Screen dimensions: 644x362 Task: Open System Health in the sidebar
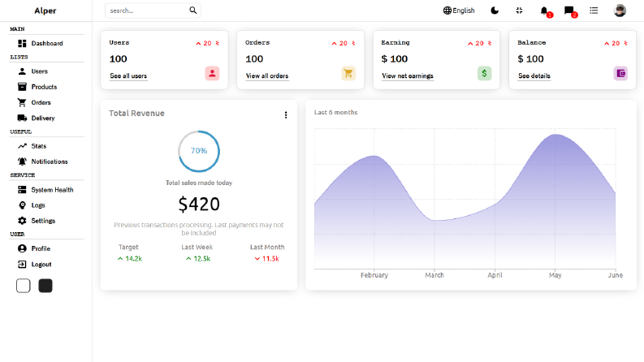(x=46, y=190)
